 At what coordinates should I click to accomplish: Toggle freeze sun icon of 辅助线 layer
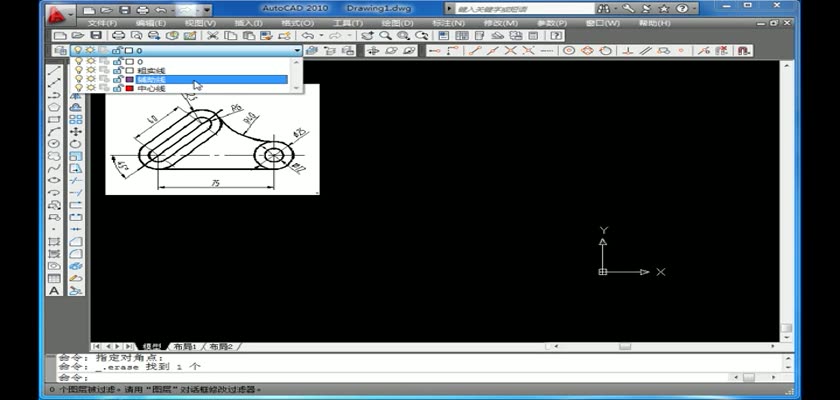(90, 80)
